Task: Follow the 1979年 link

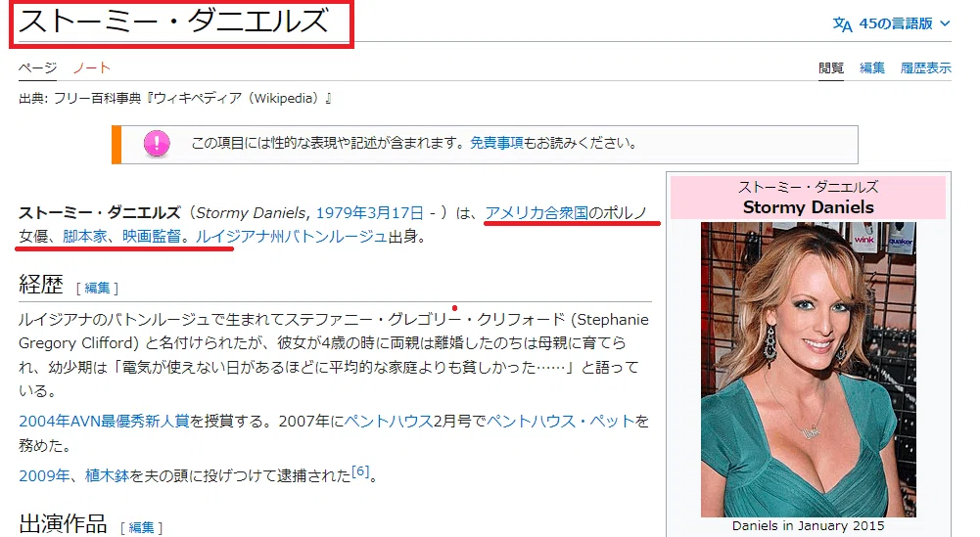Action: [x=342, y=213]
